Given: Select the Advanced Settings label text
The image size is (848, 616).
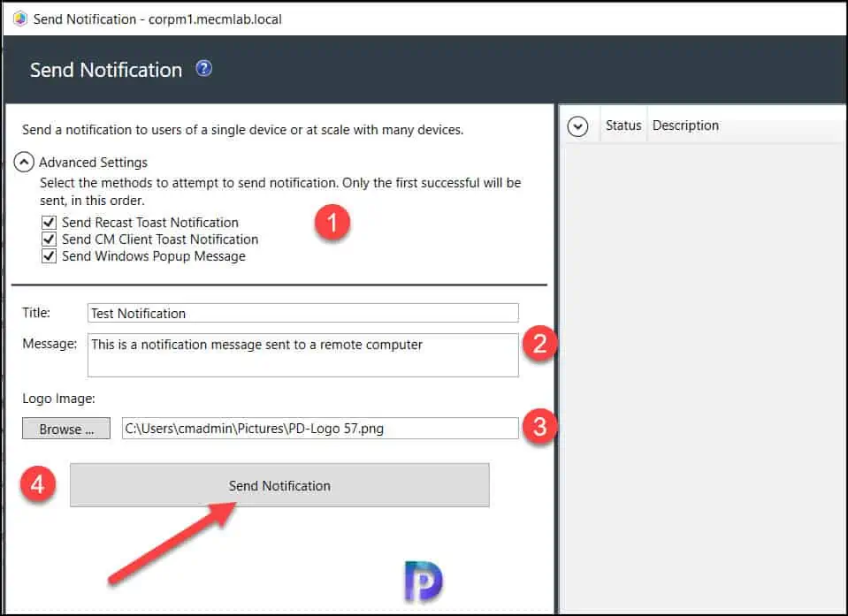Looking at the screenshot, I should (x=93, y=162).
